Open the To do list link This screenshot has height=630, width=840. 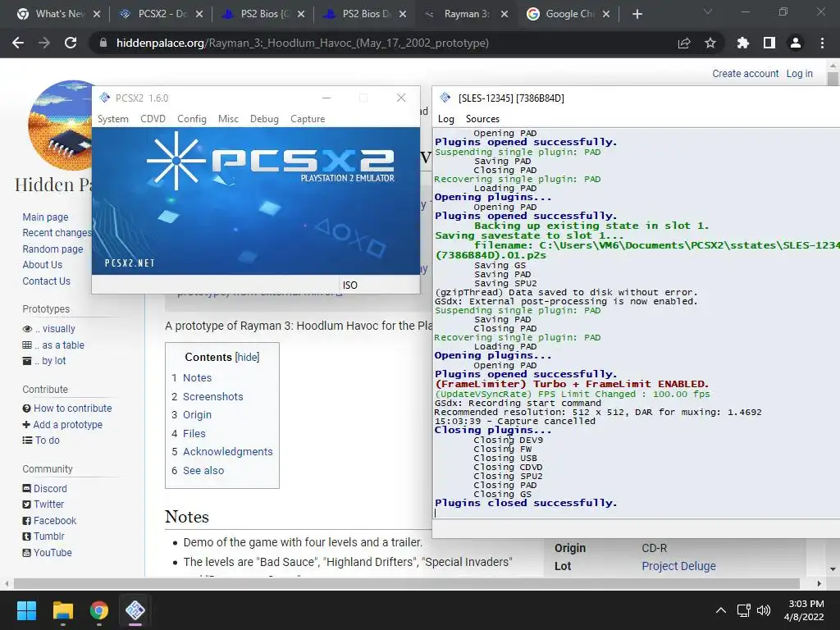[x=47, y=441]
